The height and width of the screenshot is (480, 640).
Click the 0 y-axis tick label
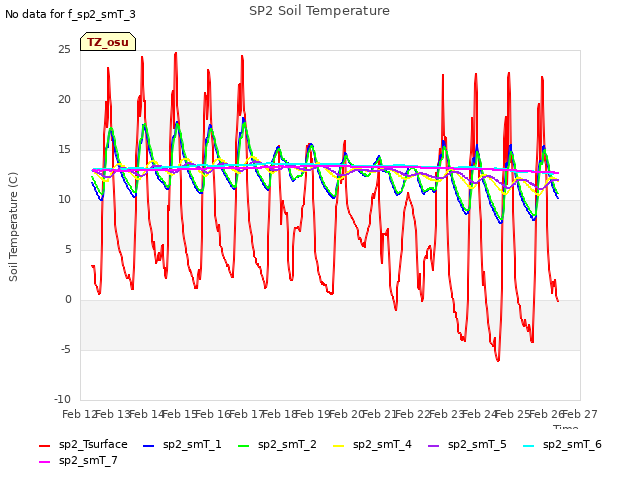tap(68, 300)
